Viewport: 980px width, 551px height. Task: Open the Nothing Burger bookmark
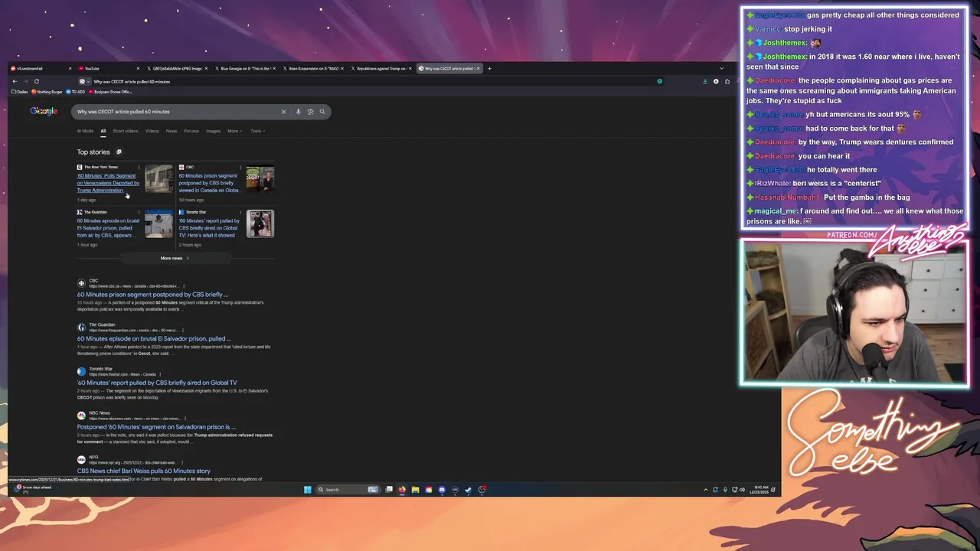[x=47, y=92]
